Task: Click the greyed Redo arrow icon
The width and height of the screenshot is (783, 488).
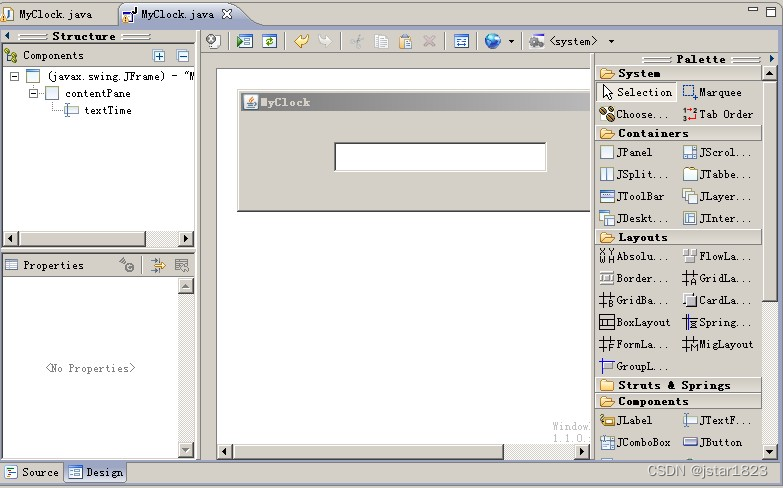Action: [325, 41]
